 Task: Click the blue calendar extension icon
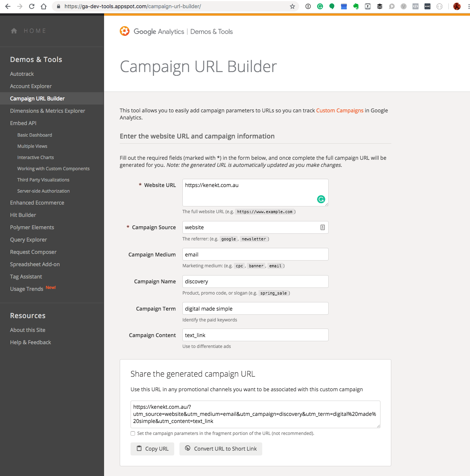click(344, 6)
